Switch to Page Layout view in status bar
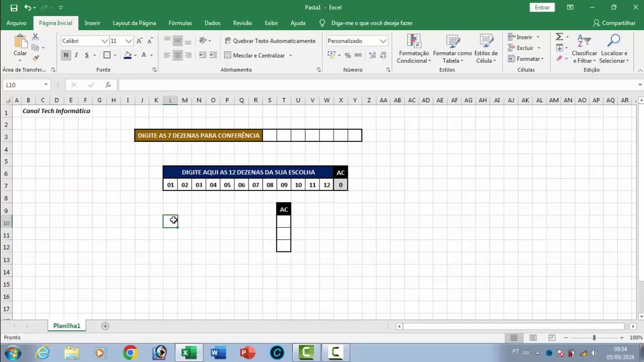The image size is (644, 362). pos(533,338)
